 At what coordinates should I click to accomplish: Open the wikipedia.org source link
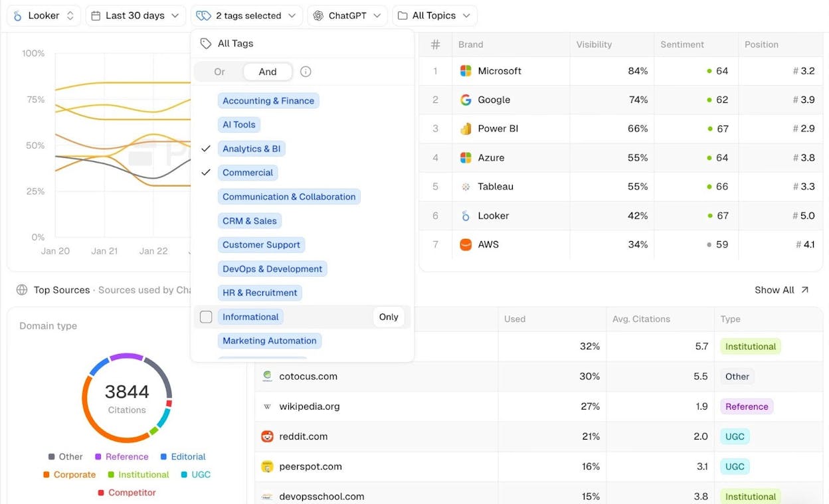click(x=310, y=406)
